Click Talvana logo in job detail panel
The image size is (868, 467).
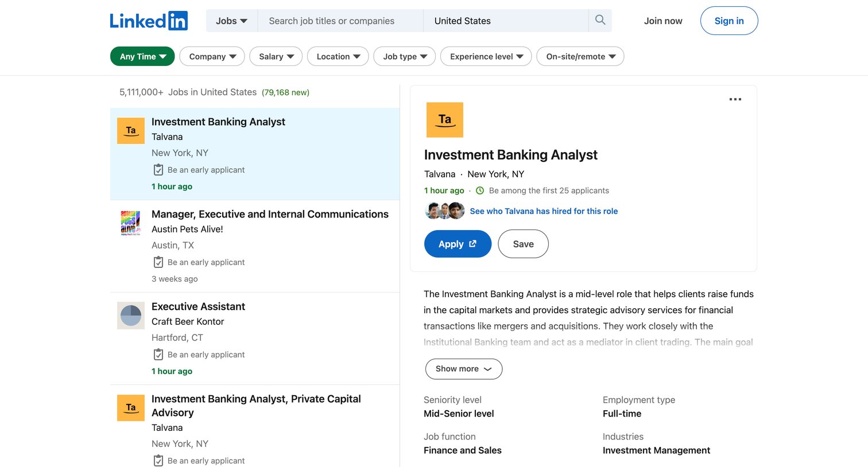click(x=445, y=120)
